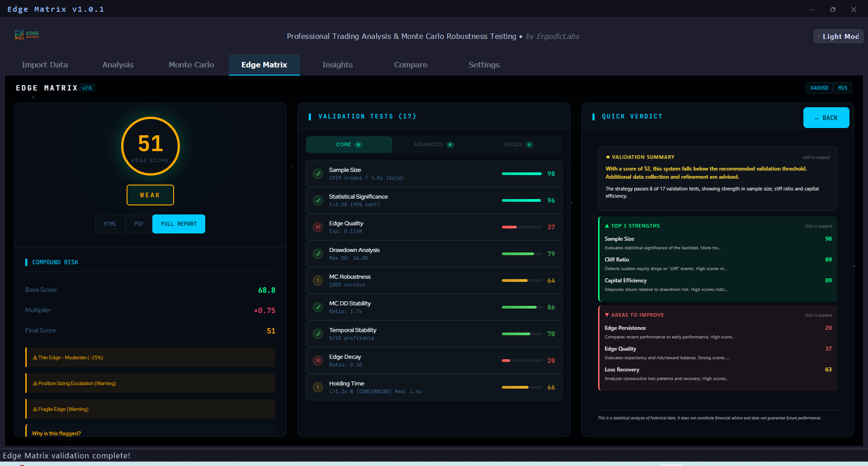Viewport: 868px width, 466px height.
Task: Show ISSUES validation tests
Action: (x=518, y=145)
